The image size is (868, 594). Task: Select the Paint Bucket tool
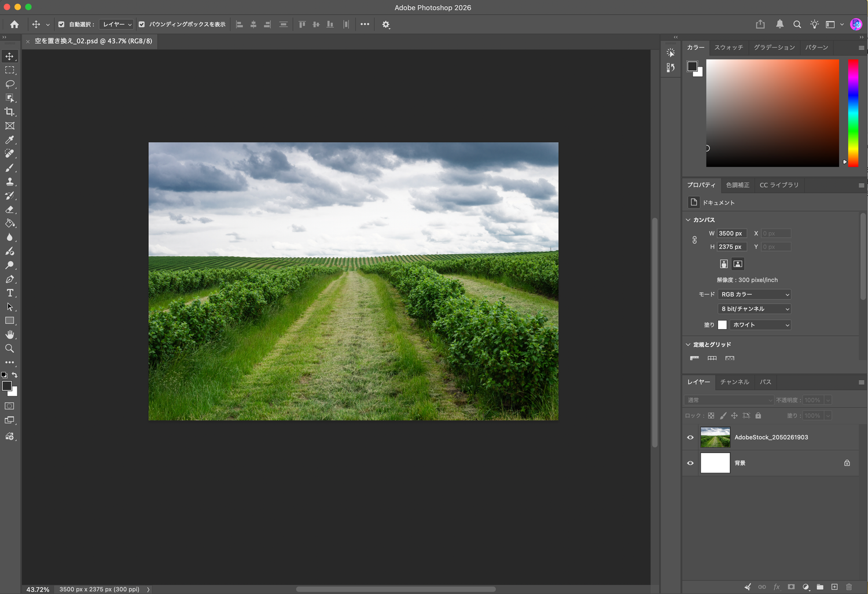pos(10,223)
